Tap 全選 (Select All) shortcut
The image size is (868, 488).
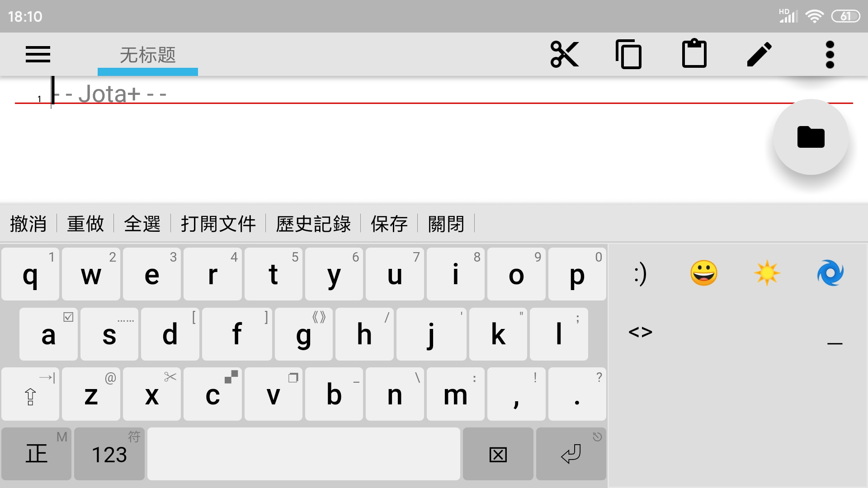coord(142,224)
